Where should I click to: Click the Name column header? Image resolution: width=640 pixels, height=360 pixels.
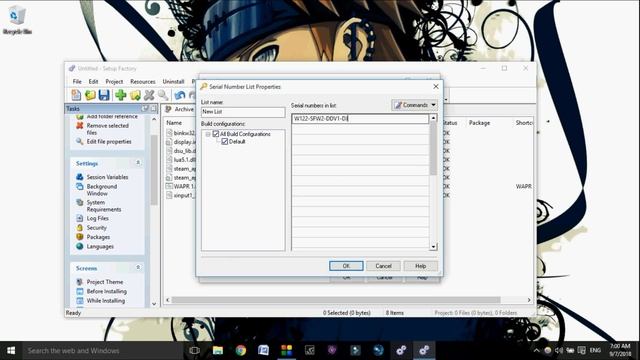[x=174, y=123]
